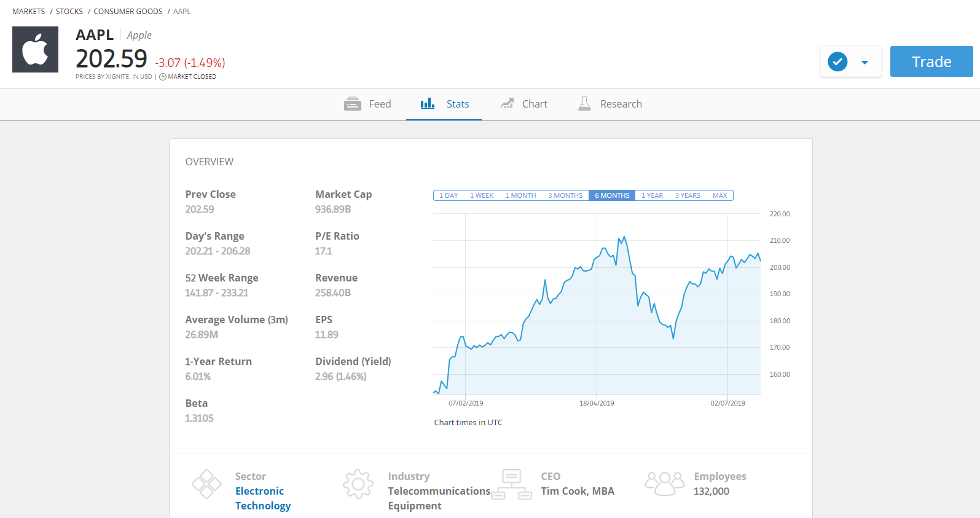This screenshot has width=980, height=518.
Task: Click the Employees people icon
Action: coord(664,484)
